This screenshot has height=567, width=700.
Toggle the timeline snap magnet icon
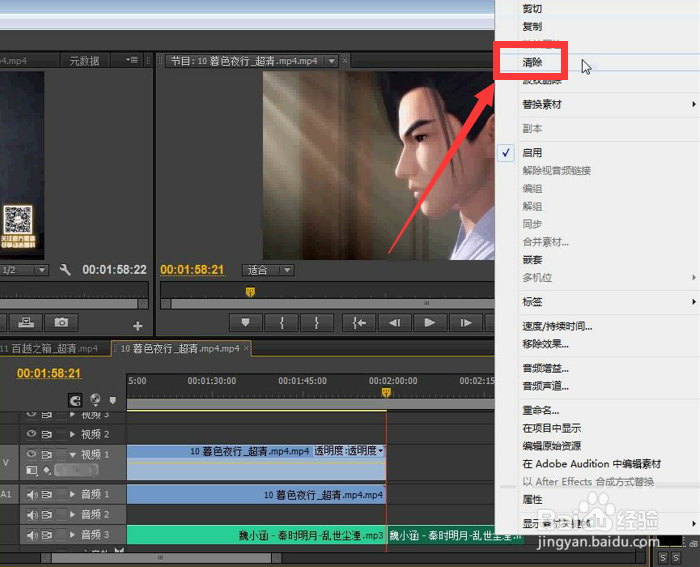[75, 400]
